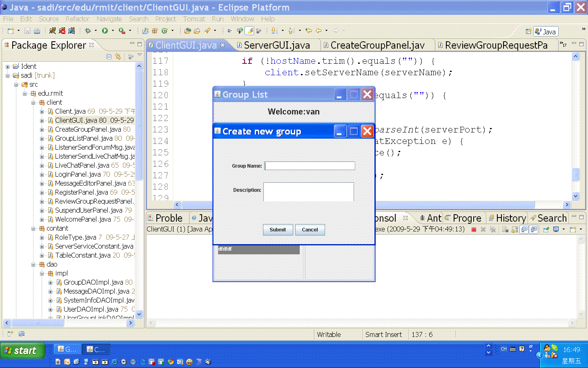Image resolution: width=588 pixels, height=368 pixels.
Task: Click the Open Console icon
Action: tap(573, 229)
